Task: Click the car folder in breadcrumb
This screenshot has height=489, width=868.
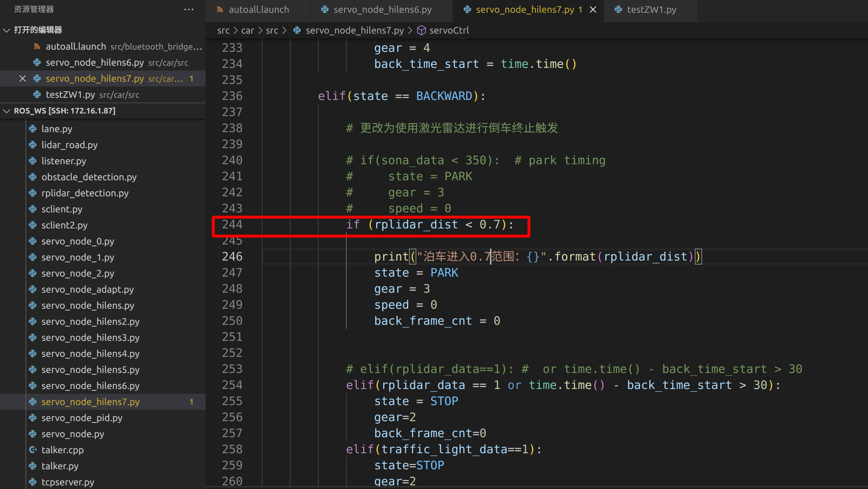Action: click(x=247, y=30)
